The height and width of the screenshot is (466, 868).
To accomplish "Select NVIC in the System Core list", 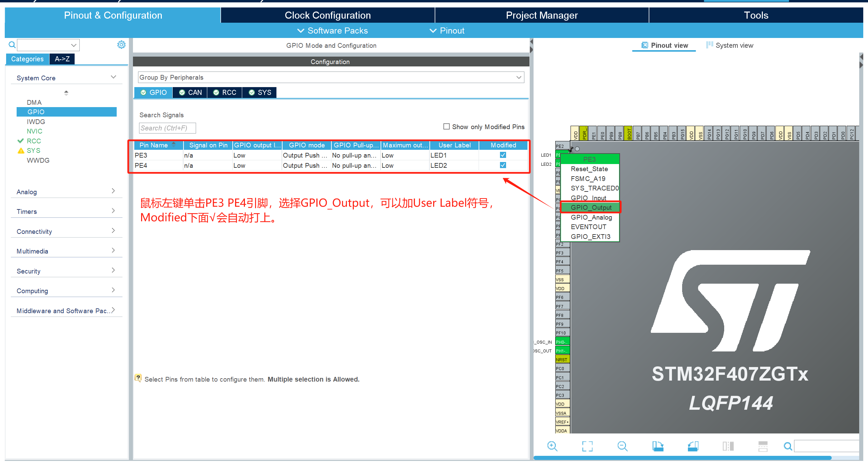I will point(35,131).
